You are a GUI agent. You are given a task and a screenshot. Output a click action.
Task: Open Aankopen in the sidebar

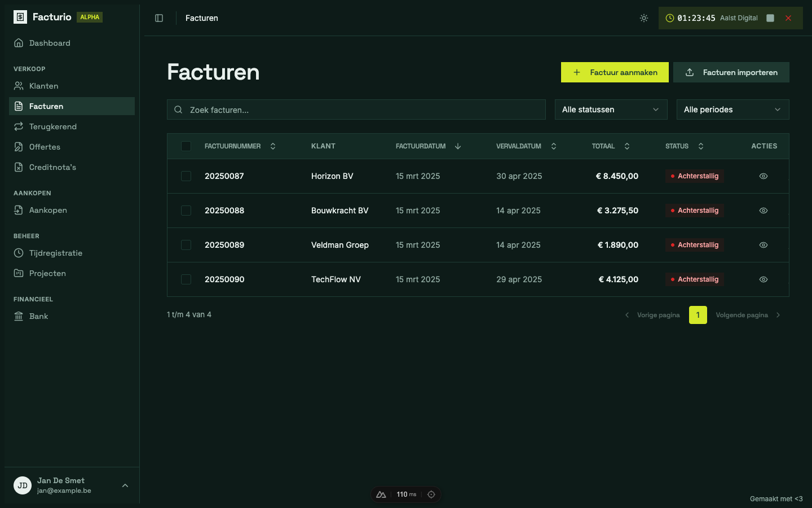tap(72, 210)
